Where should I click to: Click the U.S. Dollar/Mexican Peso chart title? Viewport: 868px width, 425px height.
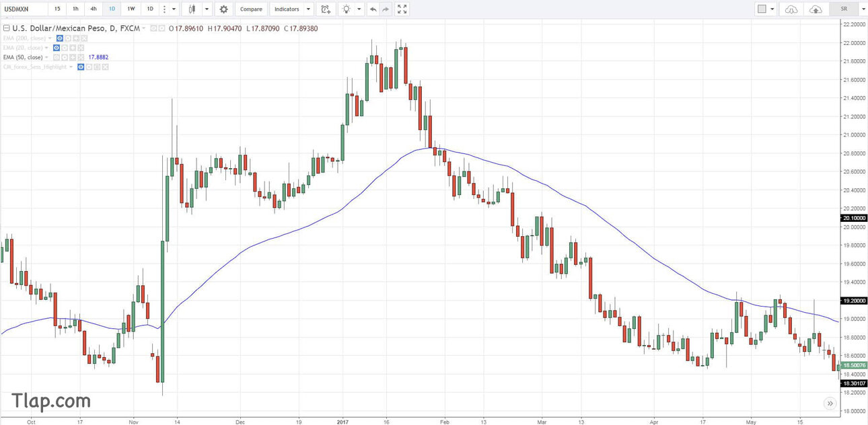(75, 28)
